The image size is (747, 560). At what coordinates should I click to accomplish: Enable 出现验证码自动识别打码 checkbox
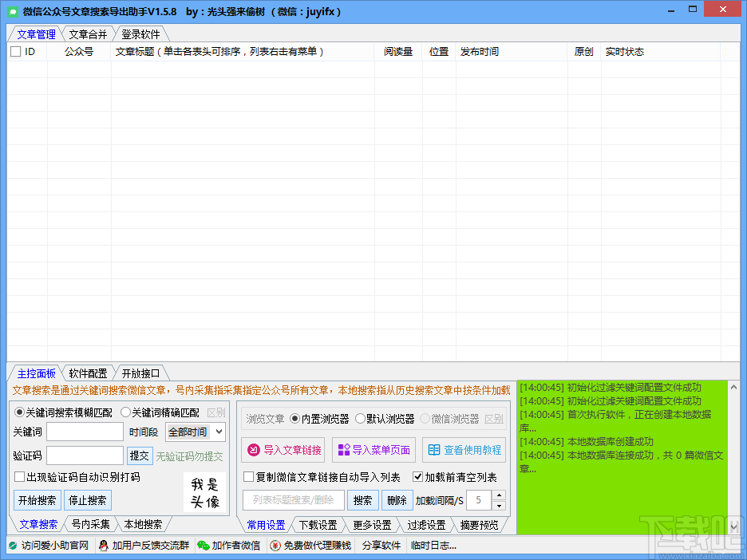(x=19, y=477)
